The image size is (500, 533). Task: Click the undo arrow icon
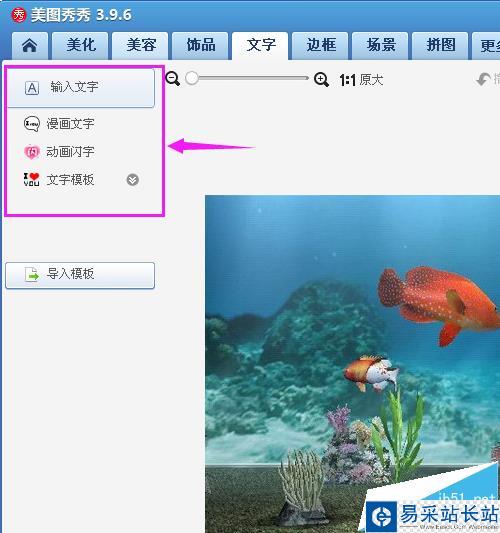483,80
